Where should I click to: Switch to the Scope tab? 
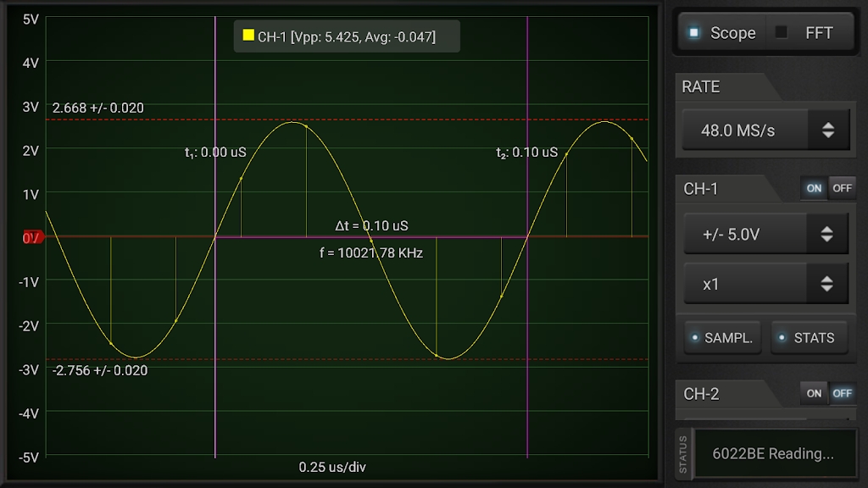tap(722, 33)
